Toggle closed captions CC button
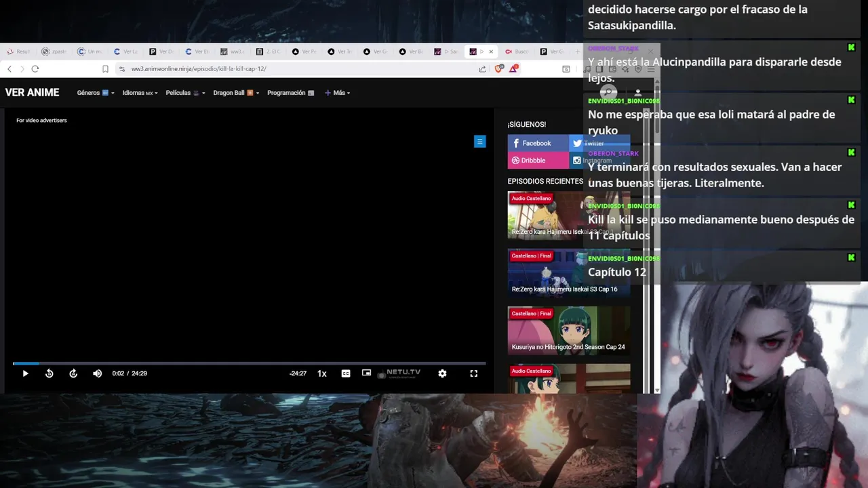The image size is (868, 488). [346, 373]
